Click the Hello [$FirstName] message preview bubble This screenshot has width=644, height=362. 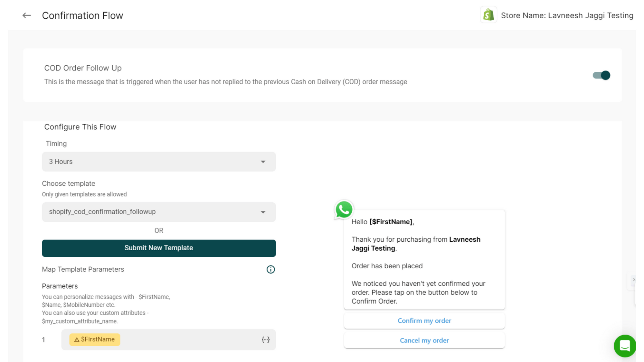pos(424,261)
